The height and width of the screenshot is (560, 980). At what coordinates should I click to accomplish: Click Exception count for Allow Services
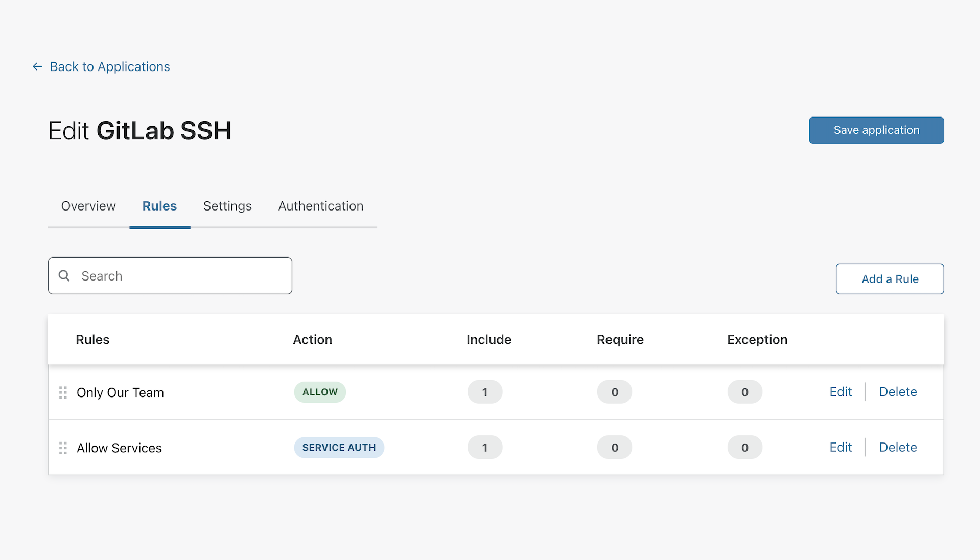pyautogui.click(x=744, y=448)
